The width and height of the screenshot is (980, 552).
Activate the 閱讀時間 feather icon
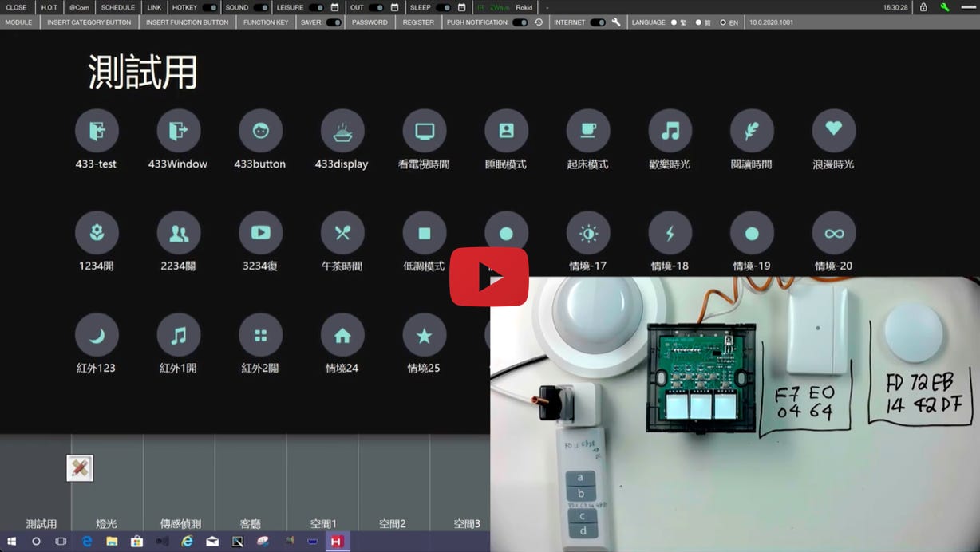[x=752, y=131]
